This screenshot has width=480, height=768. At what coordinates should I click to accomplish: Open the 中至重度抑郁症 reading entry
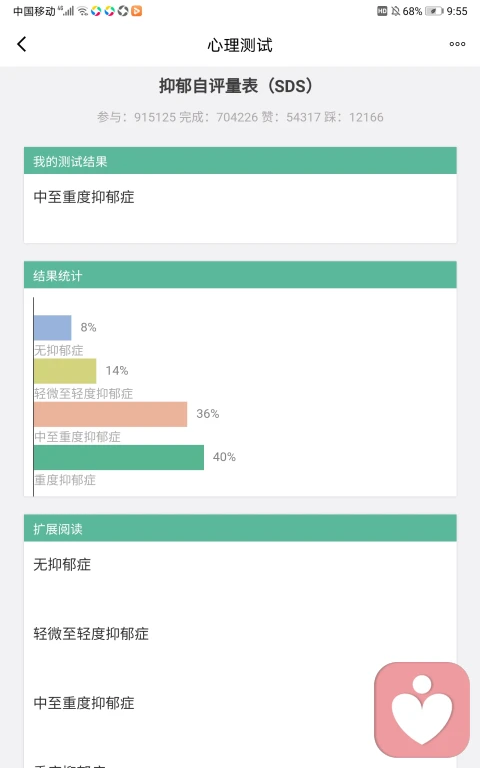coord(84,702)
